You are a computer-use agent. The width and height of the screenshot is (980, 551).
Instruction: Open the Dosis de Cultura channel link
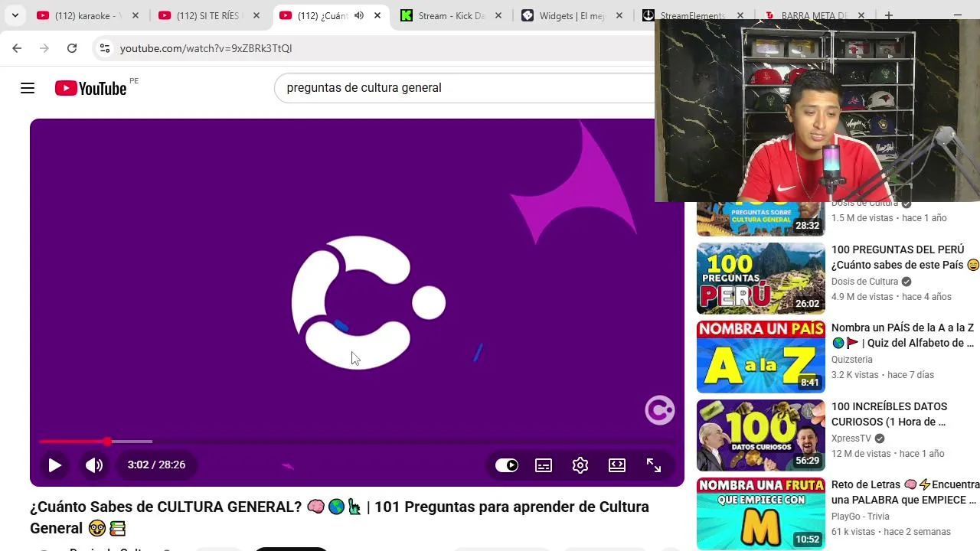(864, 282)
